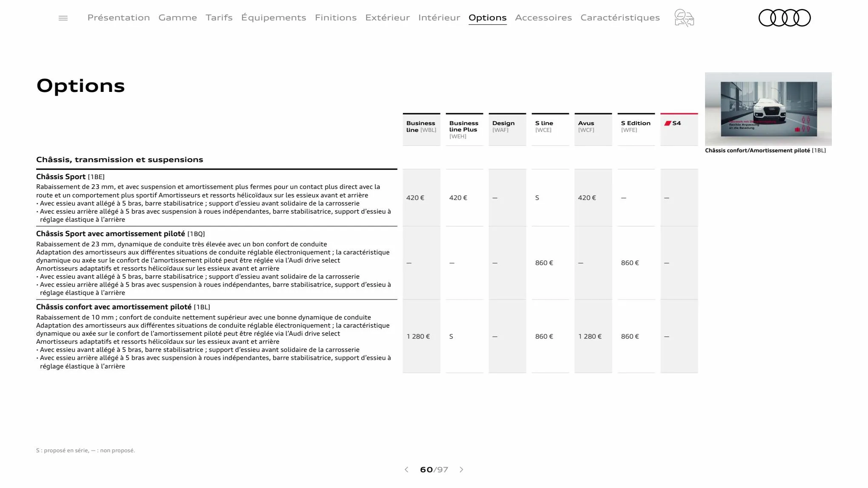This screenshot has height=488, width=868.
Task: Click the chassis confort video thumbnail
Action: coord(768,109)
